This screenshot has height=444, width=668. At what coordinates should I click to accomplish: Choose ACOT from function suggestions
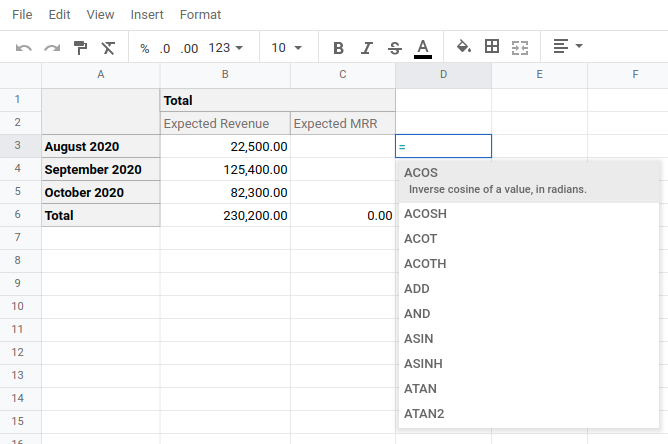click(529, 239)
